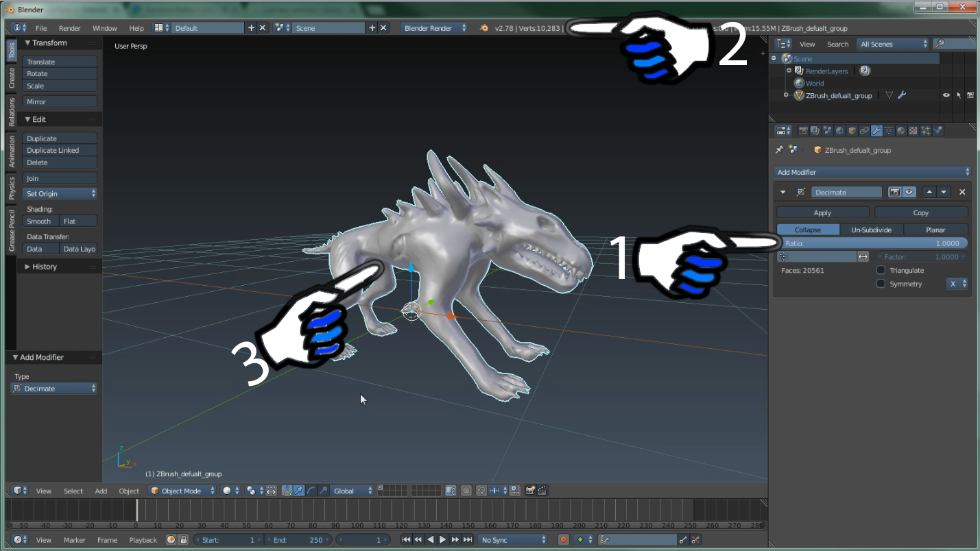Open the Add Modifier dropdown in properties
980x551 pixels.
(872, 172)
